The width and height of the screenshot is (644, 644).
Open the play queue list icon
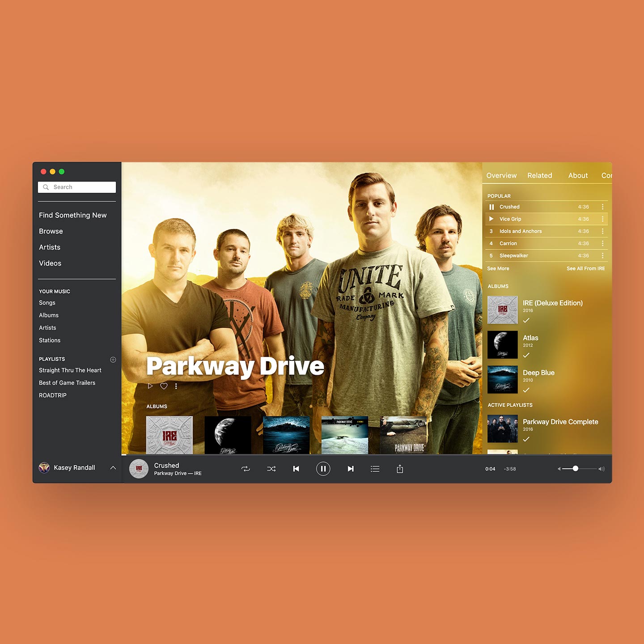point(375,469)
